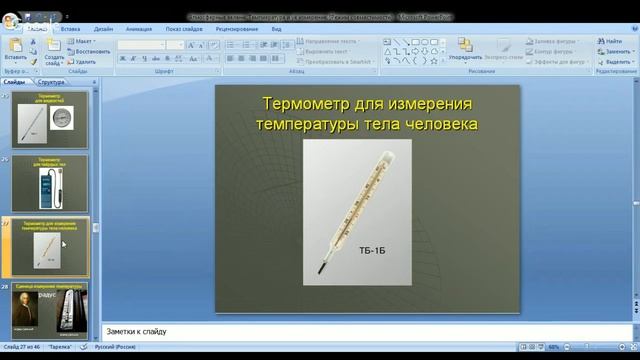Create a new slide (Создать слайд)
The height and width of the screenshot is (360, 640).
pyautogui.click(x=54, y=51)
